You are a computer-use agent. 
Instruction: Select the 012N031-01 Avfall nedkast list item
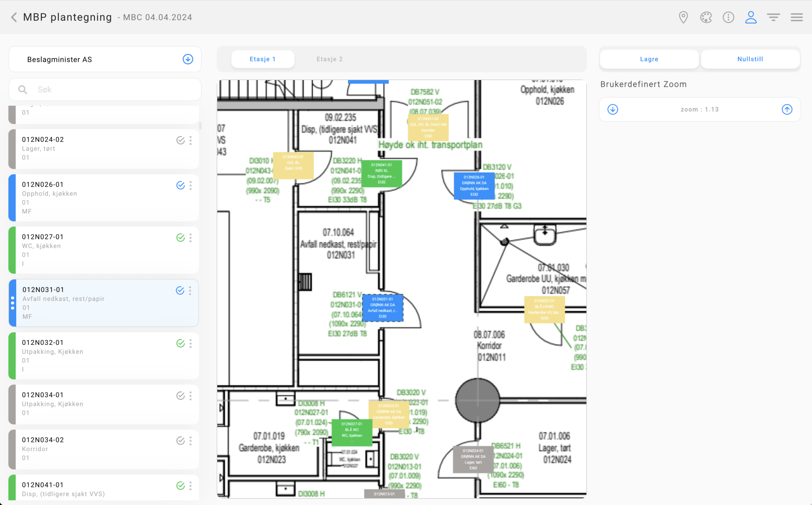103,303
